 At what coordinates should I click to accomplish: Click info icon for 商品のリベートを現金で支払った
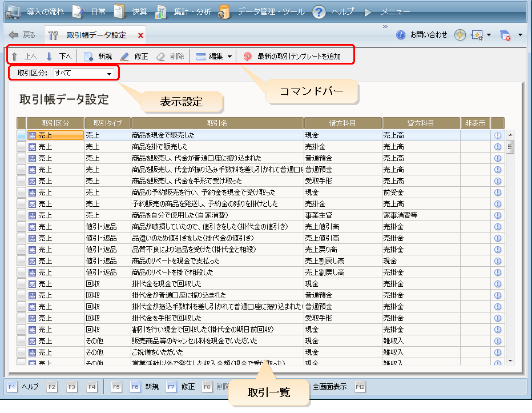(498, 261)
